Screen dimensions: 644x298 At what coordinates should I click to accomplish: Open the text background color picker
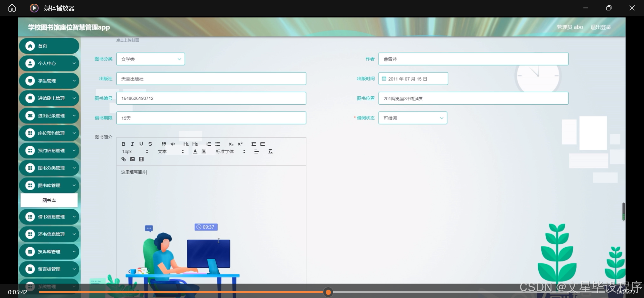tap(204, 152)
